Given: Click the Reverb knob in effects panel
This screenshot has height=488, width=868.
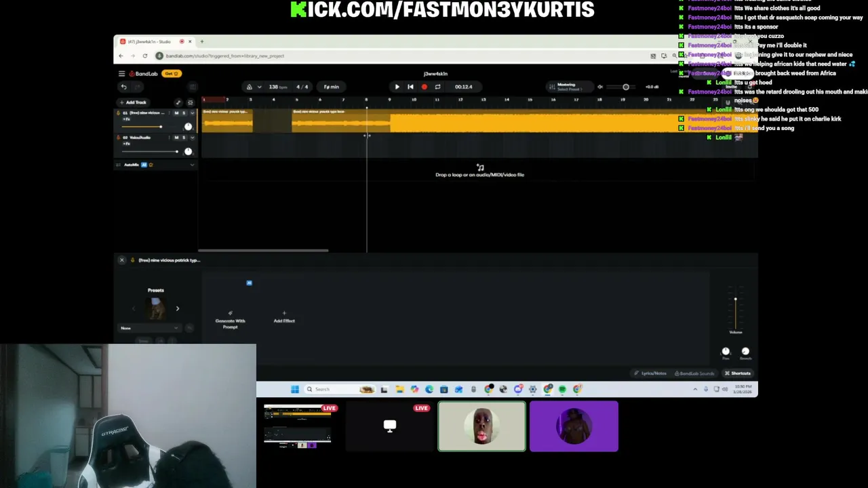Looking at the screenshot, I should [x=745, y=351].
